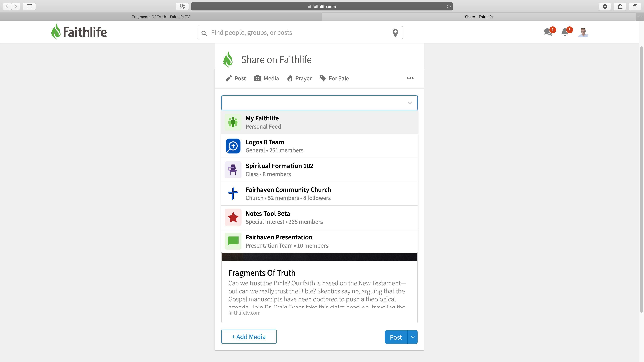Click the 'Personal Feed' subtitle text
The height and width of the screenshot is (362, 644).
pos(263,127)
